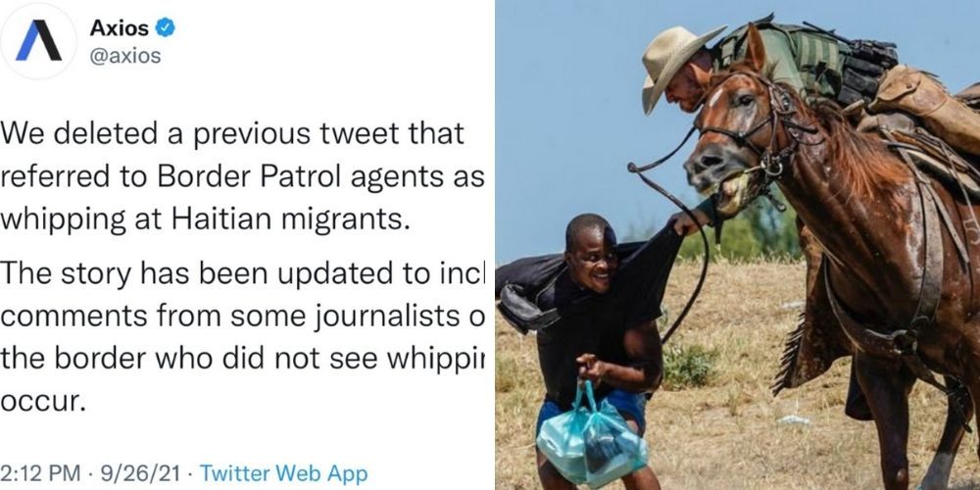Select the paragraph starting 'The story has'
The image size is (980, 490).
click(x=242, y=337)
